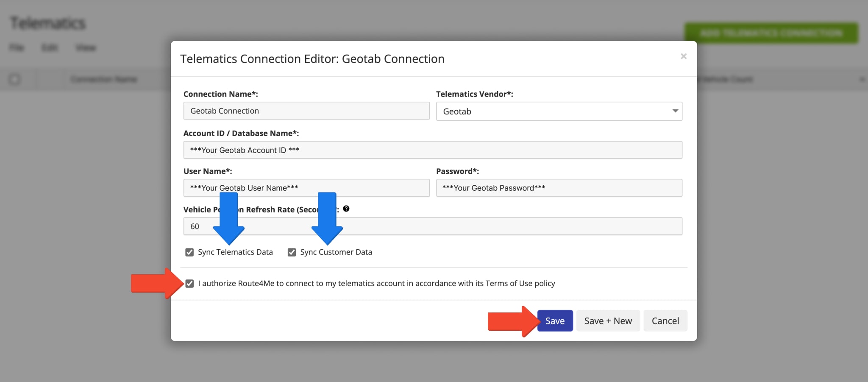
Task: Click the help icon beside Refresh Rate label
Action: (x=346, y=209)
